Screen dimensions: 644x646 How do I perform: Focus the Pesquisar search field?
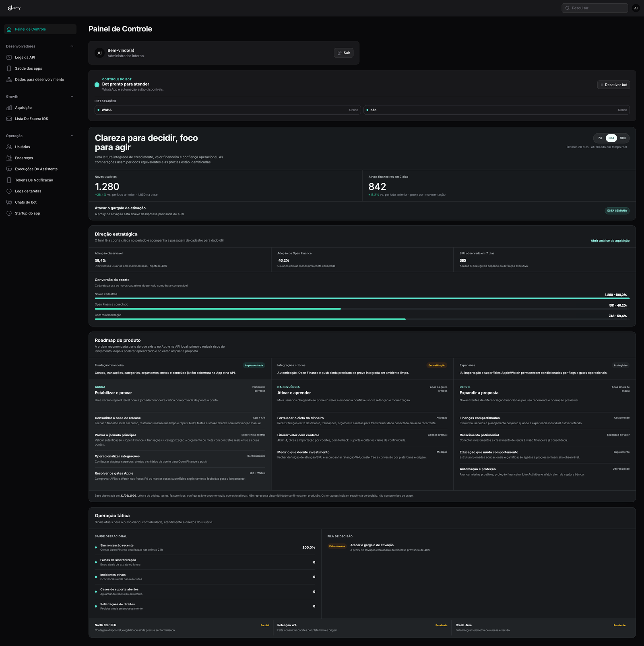coord(595,8)
